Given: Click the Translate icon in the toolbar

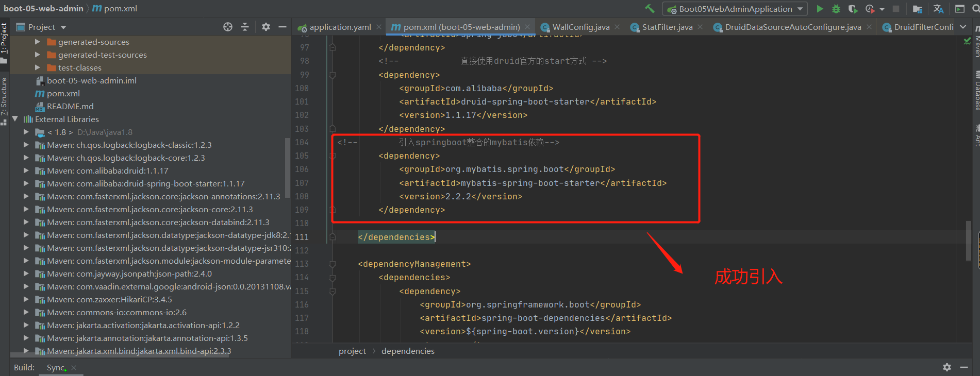Looking at the screenshot, I should point(938,9).
